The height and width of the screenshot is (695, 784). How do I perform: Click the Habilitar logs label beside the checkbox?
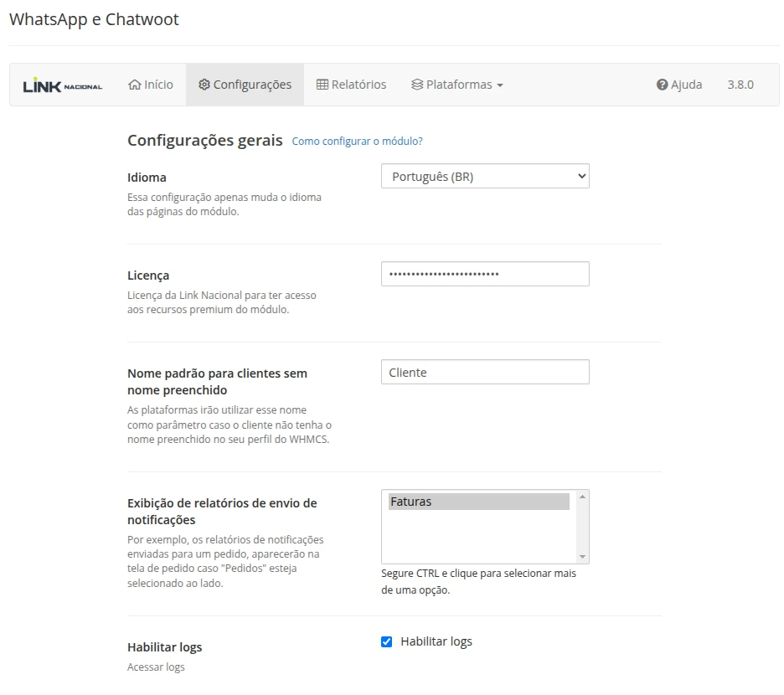tap(436, 641)
